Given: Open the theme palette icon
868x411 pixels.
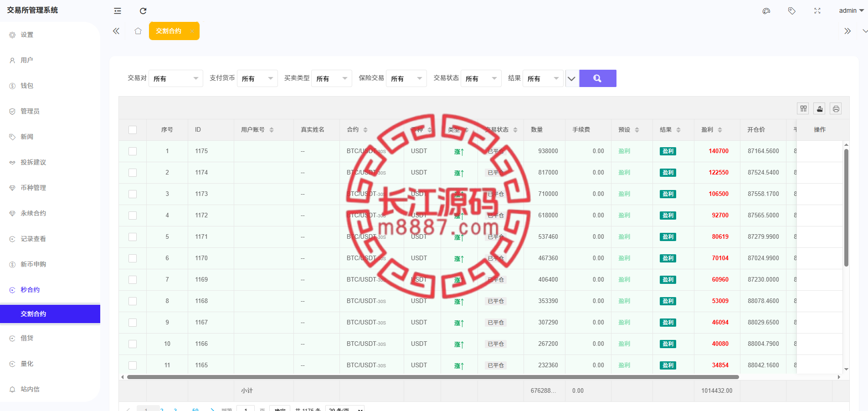Looking at the screenshot, I should click(766, 11).
